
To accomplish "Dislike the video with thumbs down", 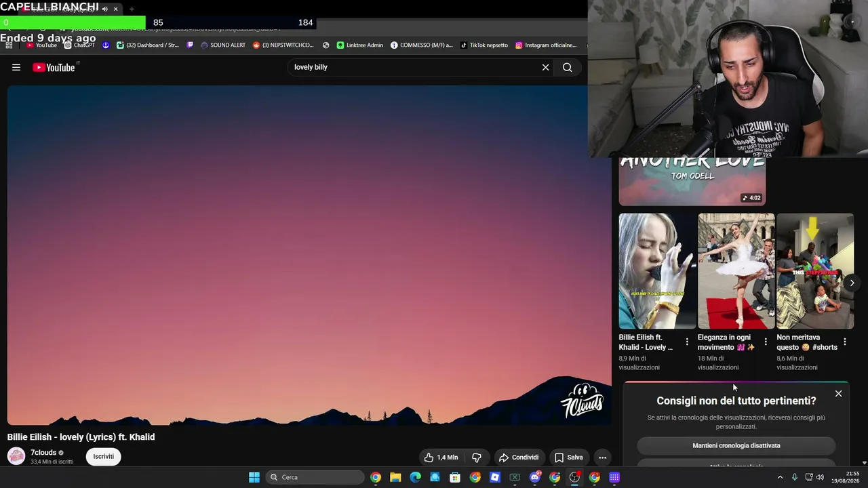I will click(477, 457).
